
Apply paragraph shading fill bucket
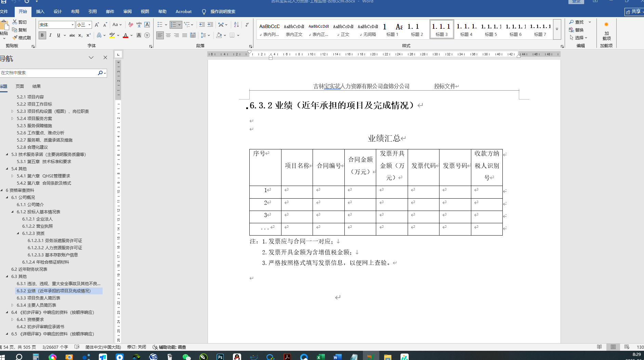pyautogui.click(x=219, y=35)
